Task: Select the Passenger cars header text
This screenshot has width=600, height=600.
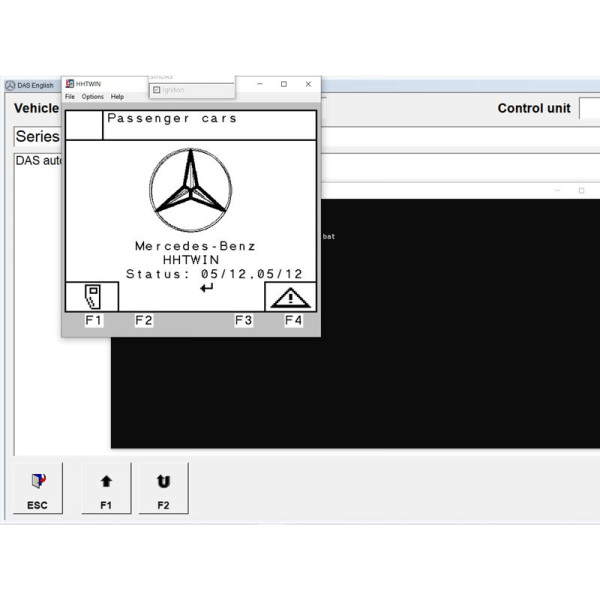Action: pyautogui.click(x=172, y=119)
